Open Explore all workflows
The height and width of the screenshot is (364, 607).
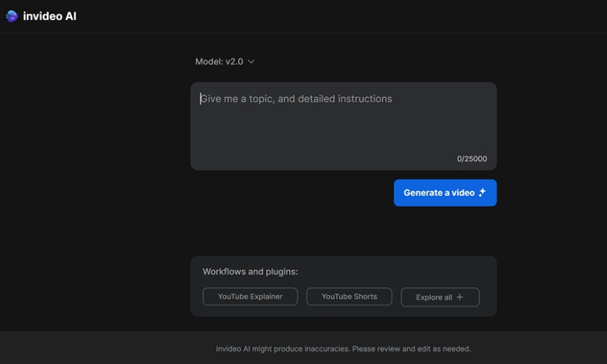tap(440, 297)
